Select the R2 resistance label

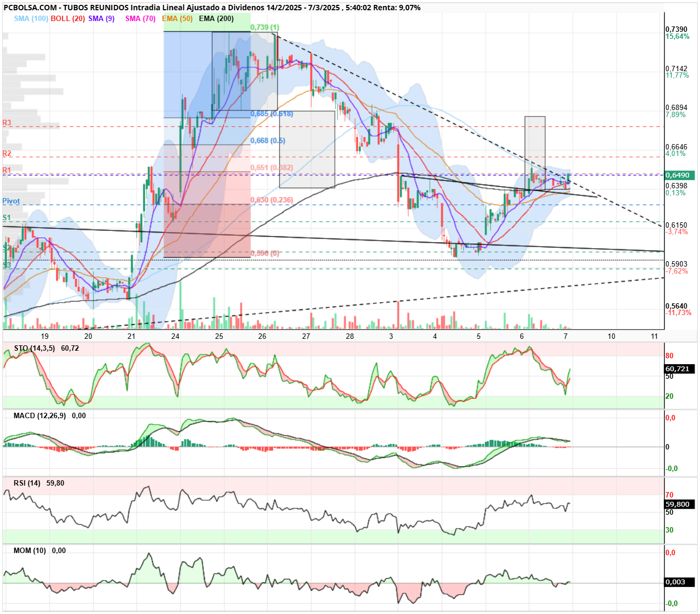pyautogui.click(x=6, y=154)
